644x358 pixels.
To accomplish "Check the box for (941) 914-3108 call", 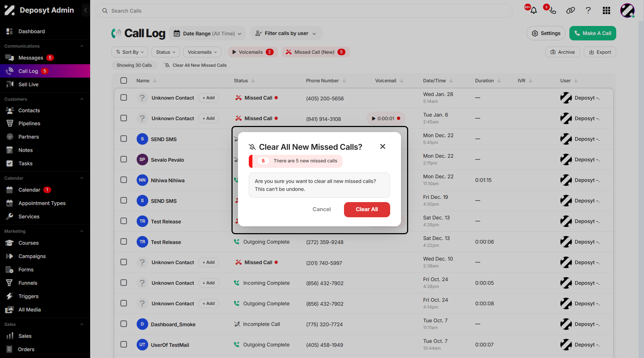I will click(124, 118).
